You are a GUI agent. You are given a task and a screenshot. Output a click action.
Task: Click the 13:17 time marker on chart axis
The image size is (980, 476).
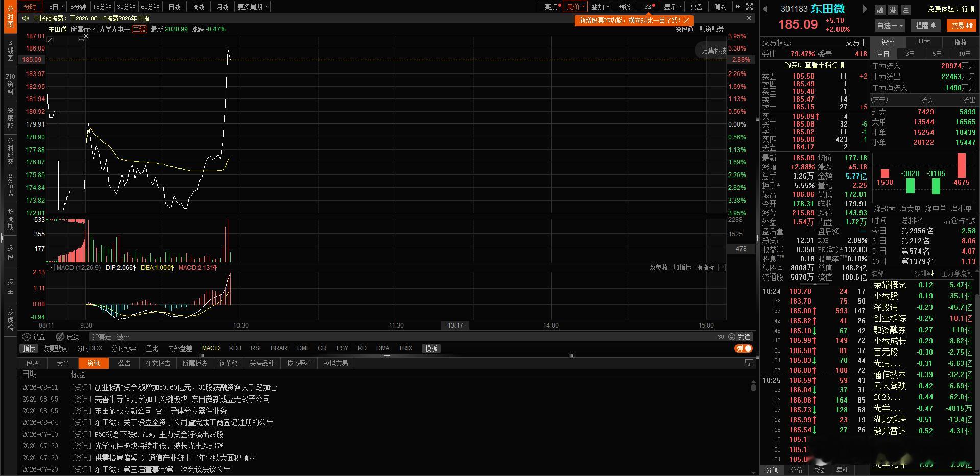(456, 325)
